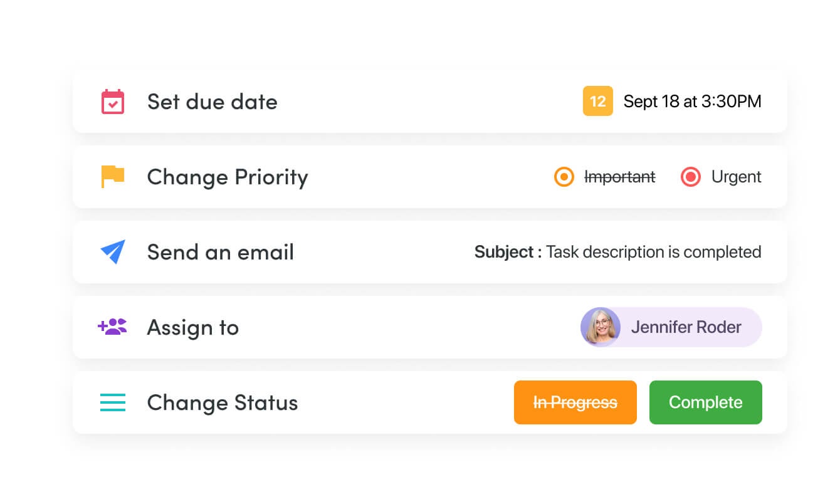
Task: Select the Urgent radio button
Action: coord(691,177)
